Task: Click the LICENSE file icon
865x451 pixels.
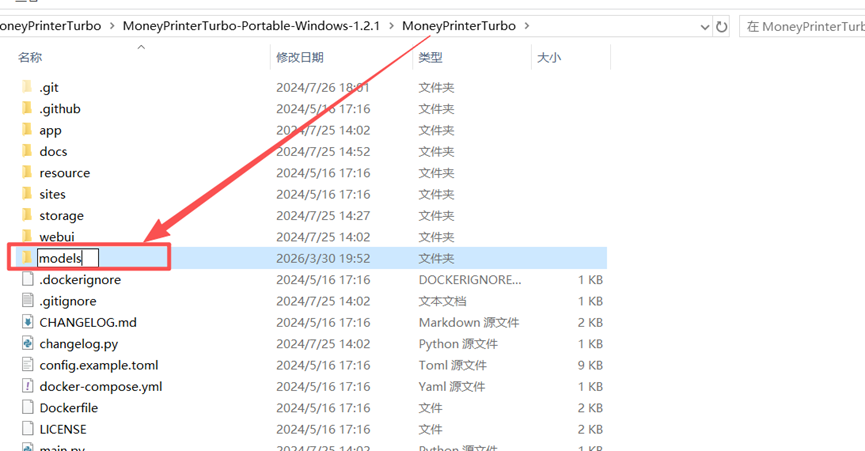Action: (28, 429)
